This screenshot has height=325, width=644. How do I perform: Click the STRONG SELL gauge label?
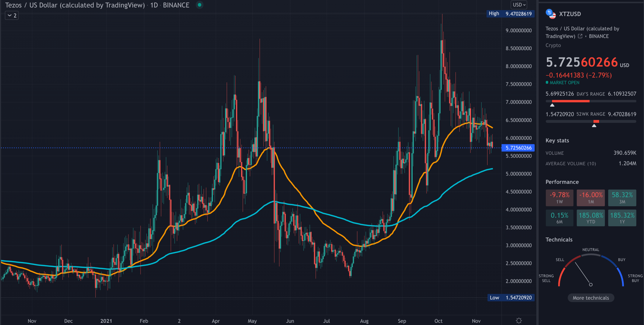tap(546, 278)
